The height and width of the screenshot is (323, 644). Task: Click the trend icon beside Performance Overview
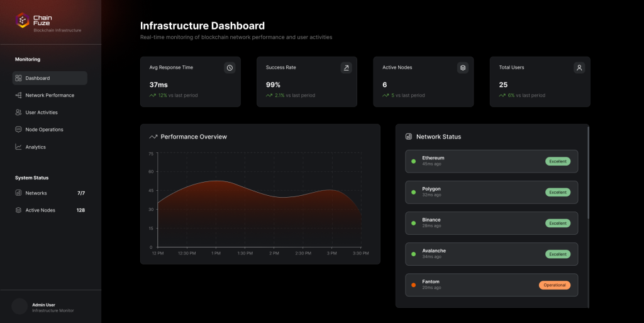153,137
